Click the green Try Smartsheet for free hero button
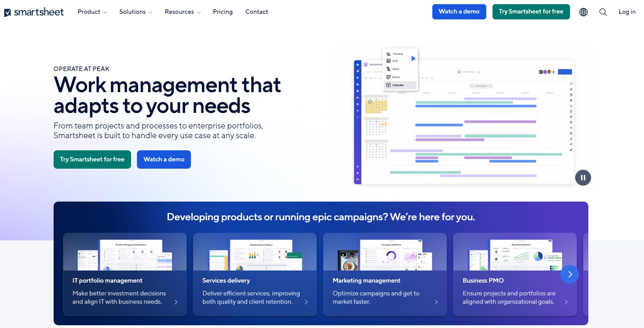Viewport: 644px width, 328px height. (92, 159)
